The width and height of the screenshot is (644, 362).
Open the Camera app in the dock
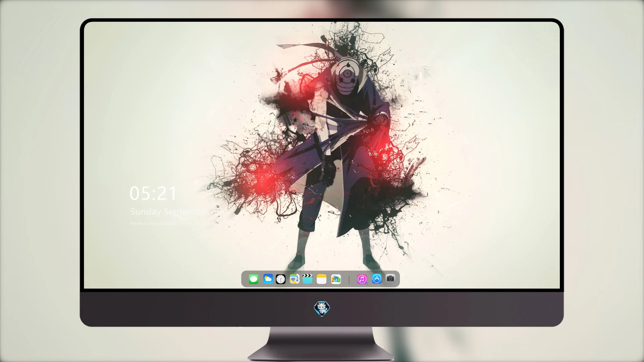pyautogui.click(x=390, y=279)
